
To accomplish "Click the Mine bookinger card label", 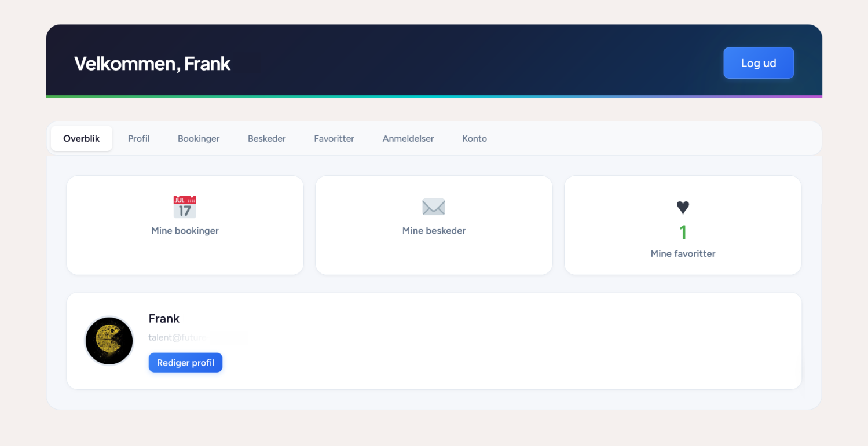I will [185, 231].
